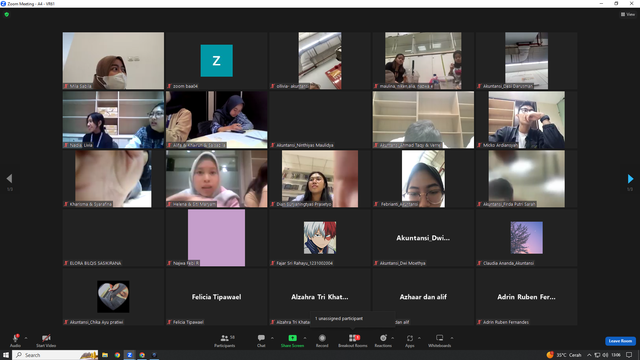Open File Explorer from the taskbar
Screen dimensions: 640x360
(105, 355)
